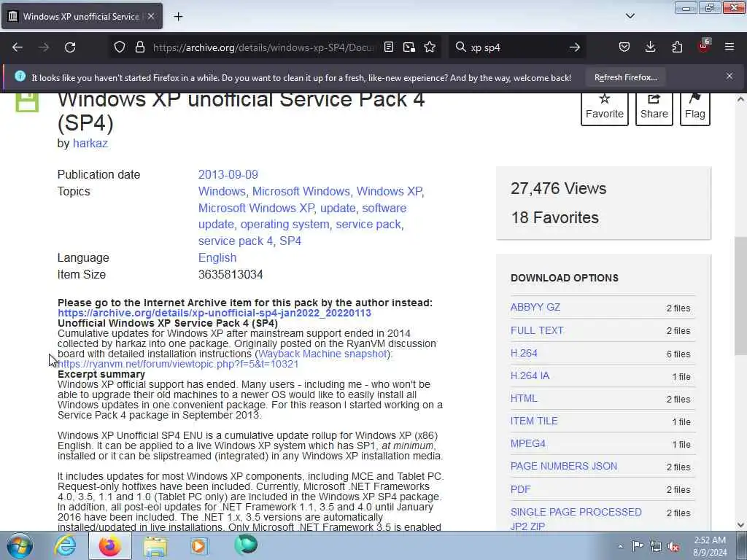
Task: Open the Firefox hamburger menu
Action: pos(729,47)
